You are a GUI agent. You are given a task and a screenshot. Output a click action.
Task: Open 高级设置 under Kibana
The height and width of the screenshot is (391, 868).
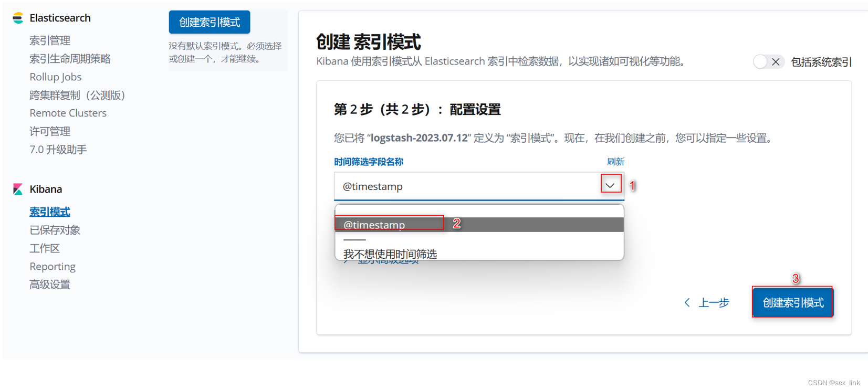click(50, 284)
